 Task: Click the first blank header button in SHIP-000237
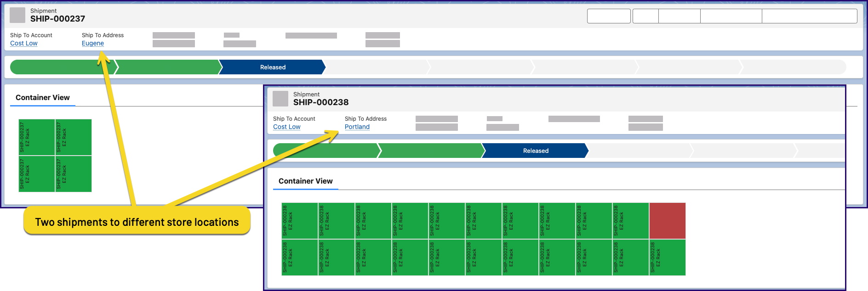click(x=609, y=16)
